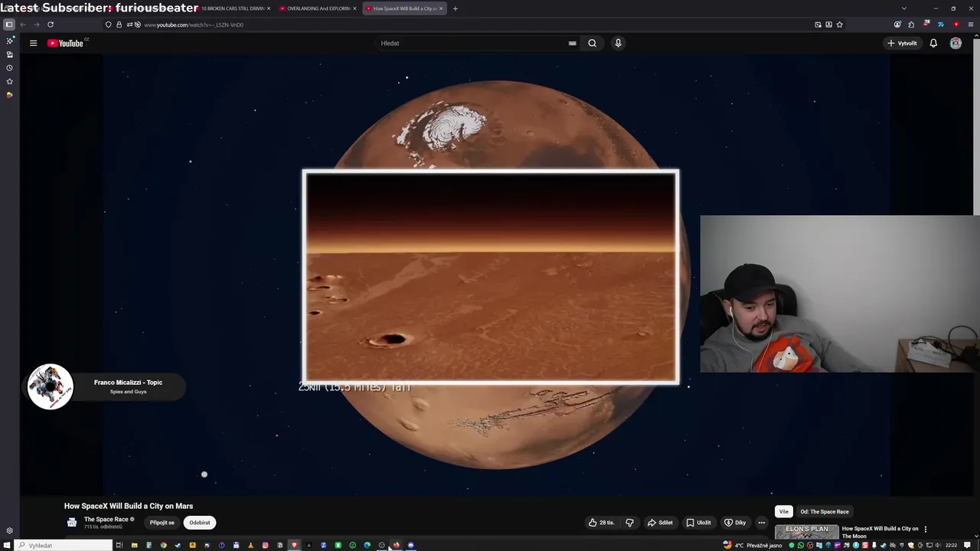
Task: Click the page scrollbar up arrow
Action: 976,37
